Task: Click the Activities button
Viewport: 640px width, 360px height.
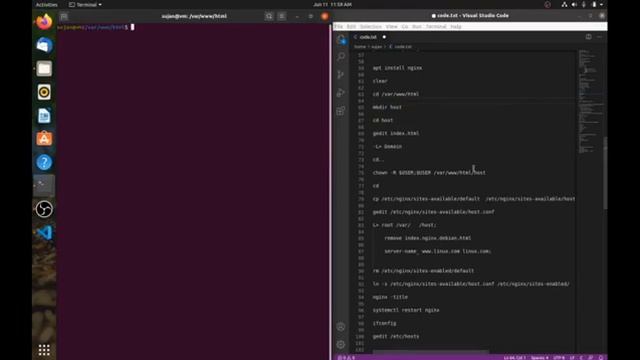Action: click(x=47, y=4)
